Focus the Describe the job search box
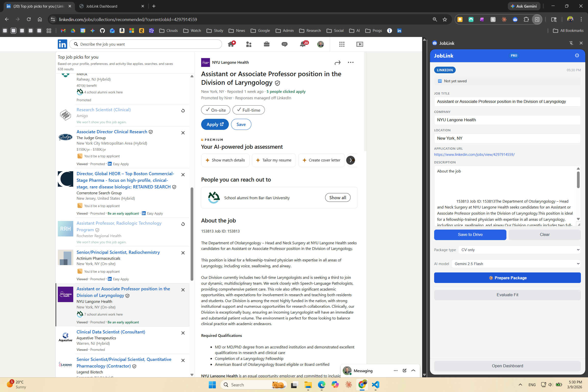 [x=146, y=44]
